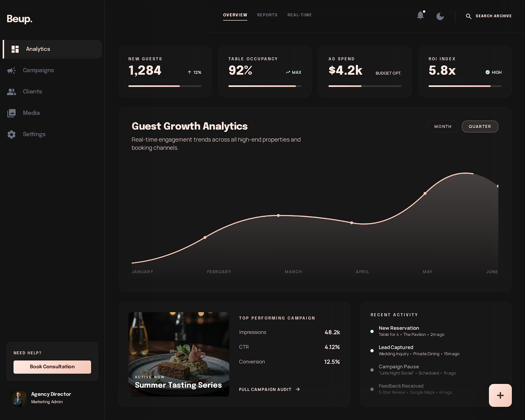Image resolution: width=525 pixels, height=420 pixels.
Task: Open Clients via the people icon
Action: (x=11, y=92)
